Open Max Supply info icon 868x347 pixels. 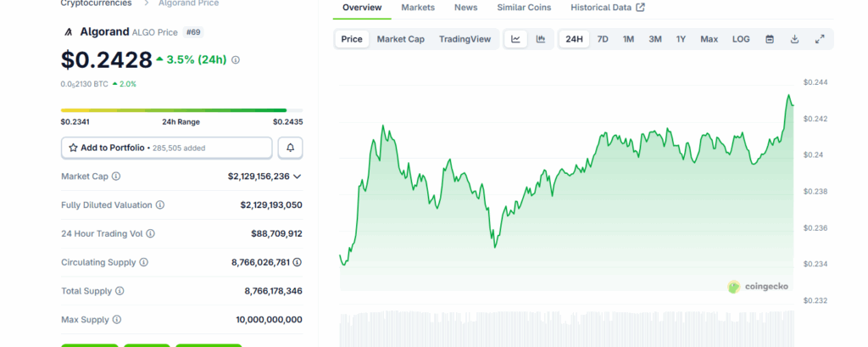(x=117, y=320)
